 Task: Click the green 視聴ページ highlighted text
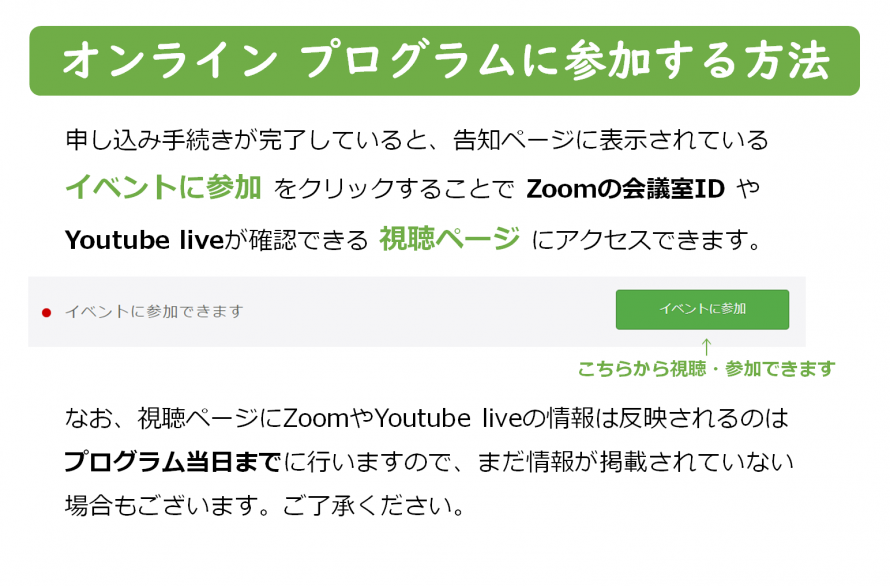pos(450,239)
